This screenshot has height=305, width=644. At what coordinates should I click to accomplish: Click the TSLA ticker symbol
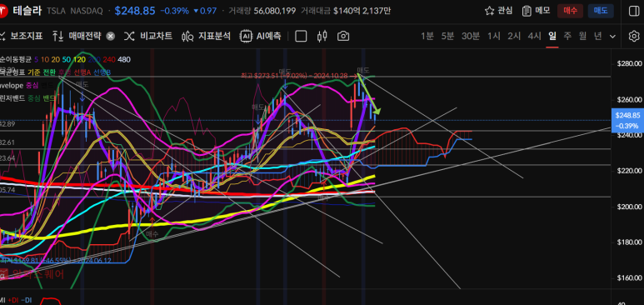tap(56, 12)
